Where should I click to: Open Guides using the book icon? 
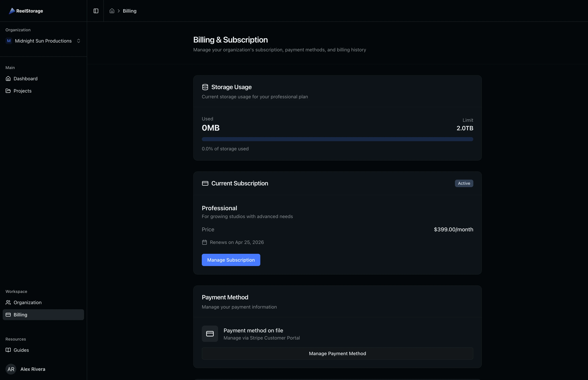click(8, 350)
